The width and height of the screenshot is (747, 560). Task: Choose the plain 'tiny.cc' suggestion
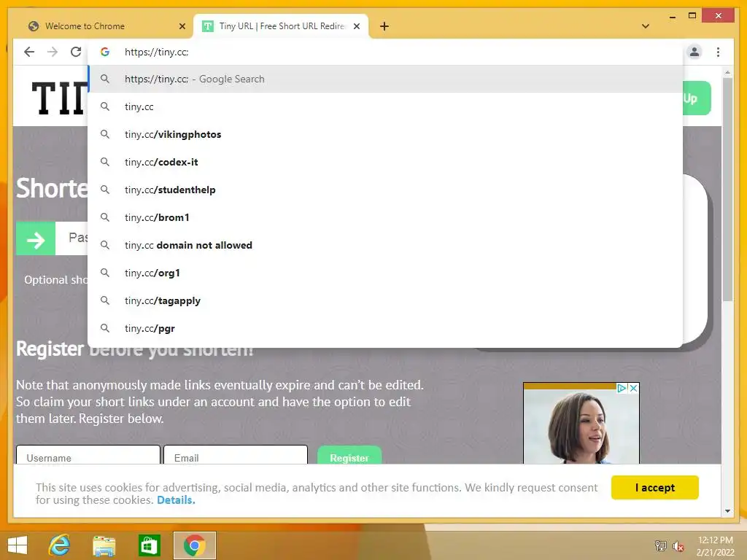click(385, 106)
